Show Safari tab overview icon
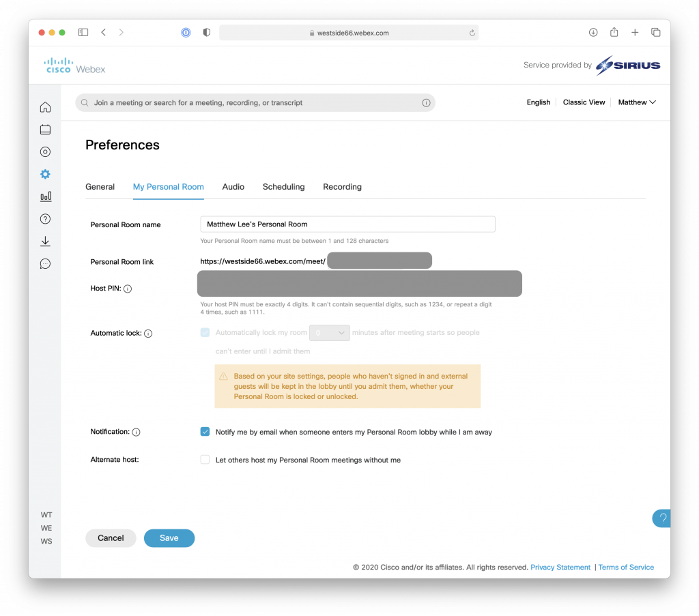Viewport: 699px width, 616px height. click(x=656, y=33)
